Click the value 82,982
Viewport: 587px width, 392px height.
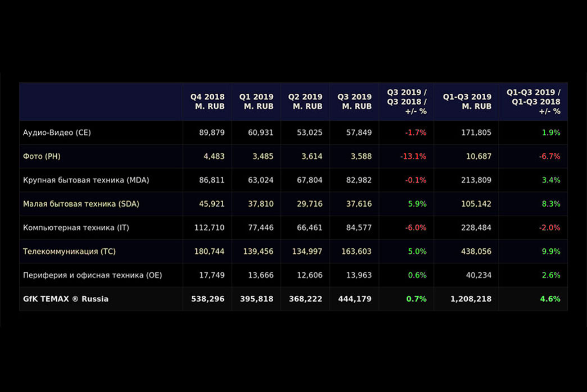[359, 180]
